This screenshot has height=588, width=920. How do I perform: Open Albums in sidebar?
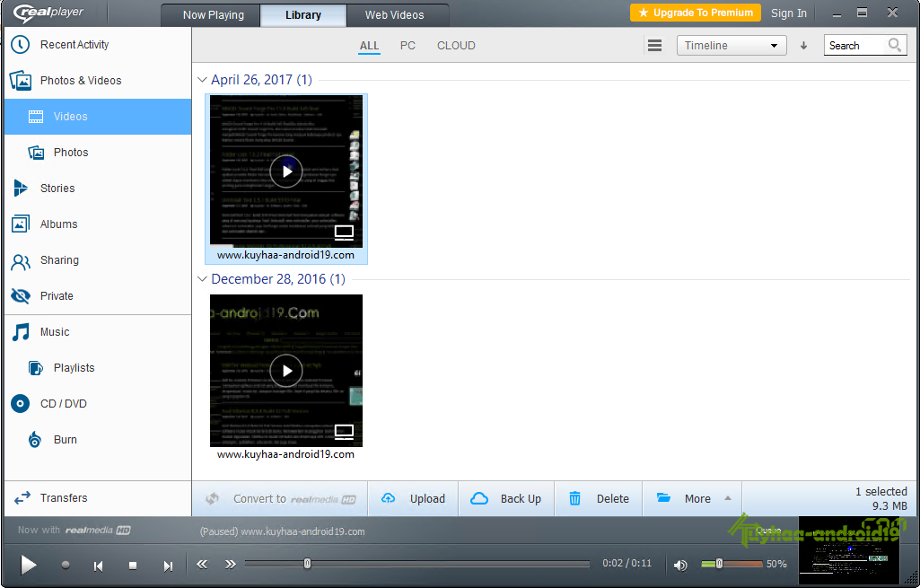(98, 224)
